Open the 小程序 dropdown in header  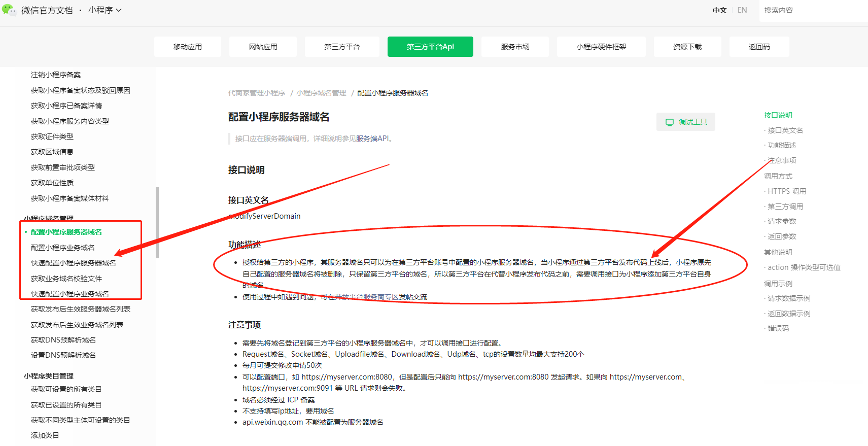pos(105,10)
